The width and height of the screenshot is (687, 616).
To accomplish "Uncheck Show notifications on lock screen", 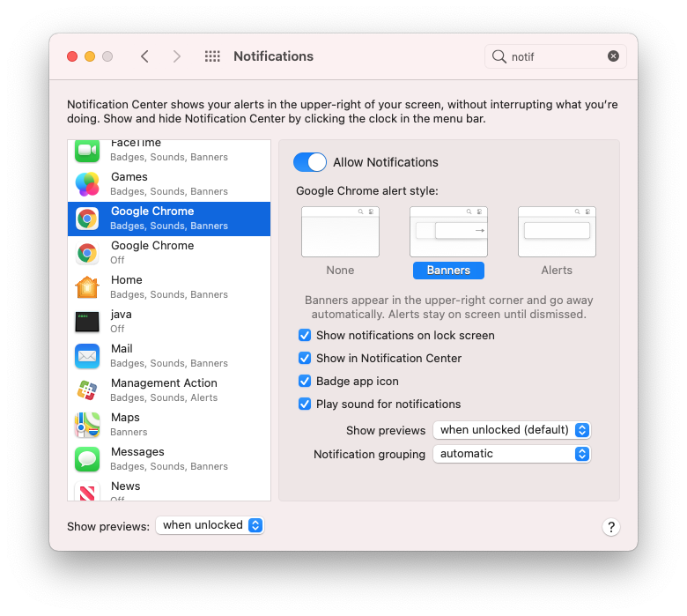I will coord(305,336).
